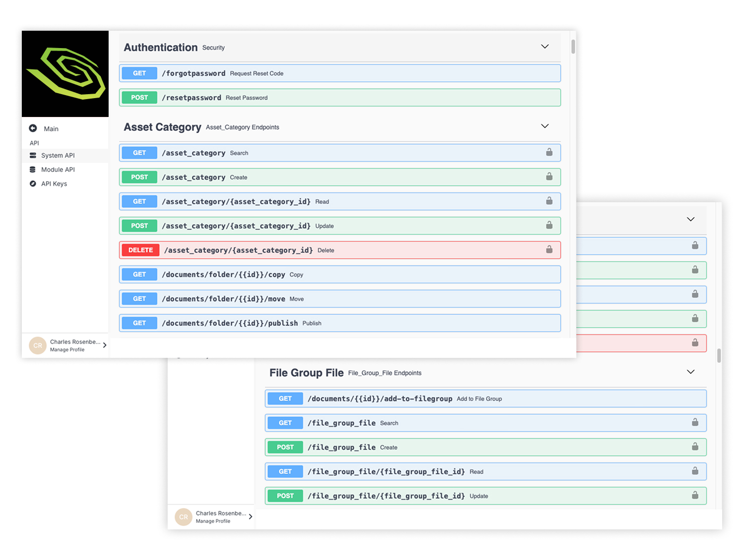Click lock icon on file_group_file Read row
The image size is (744, 560).
(695, 471)
